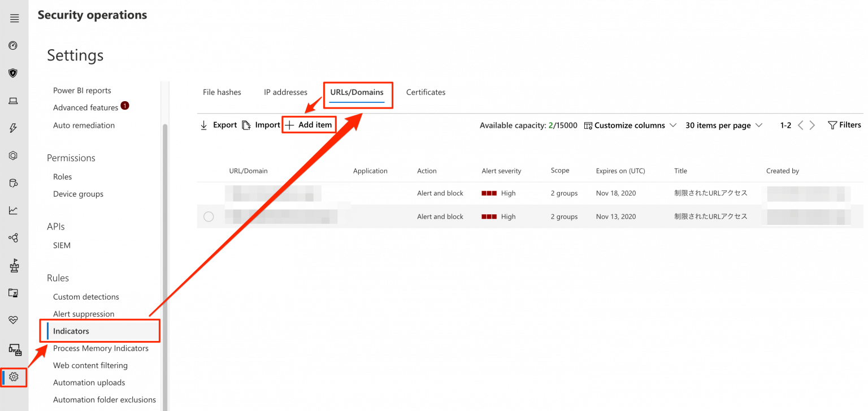Launch advanced hunting icon in sidebar
Viewport: 868px width, 411px height.
point(12,182)
